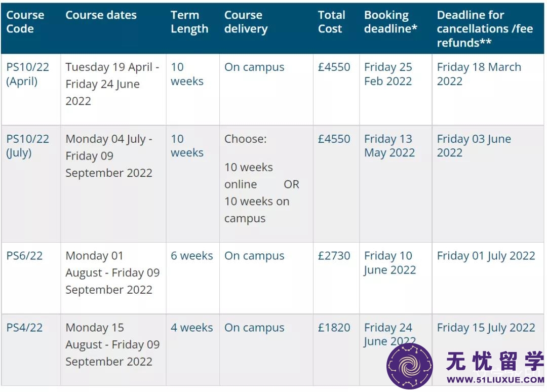
Task: Click the Friday 13 May 2022 booking deadline
Action: coord(389,146)
